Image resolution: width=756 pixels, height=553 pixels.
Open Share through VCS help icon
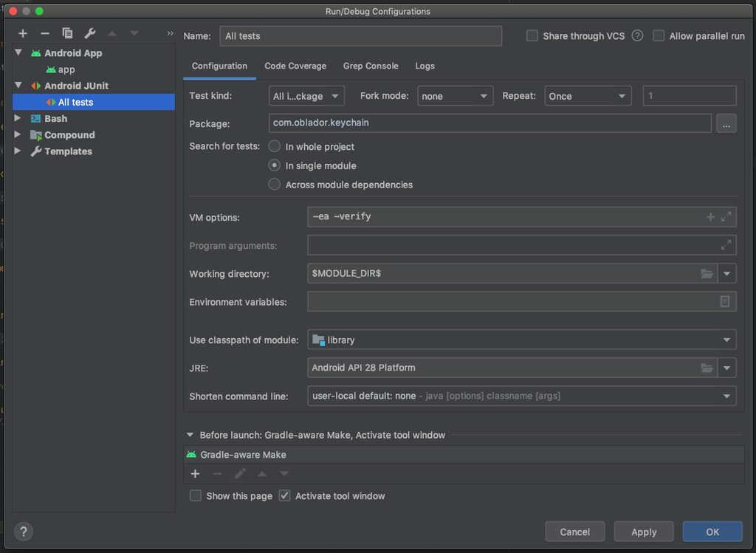pos(637,35)
